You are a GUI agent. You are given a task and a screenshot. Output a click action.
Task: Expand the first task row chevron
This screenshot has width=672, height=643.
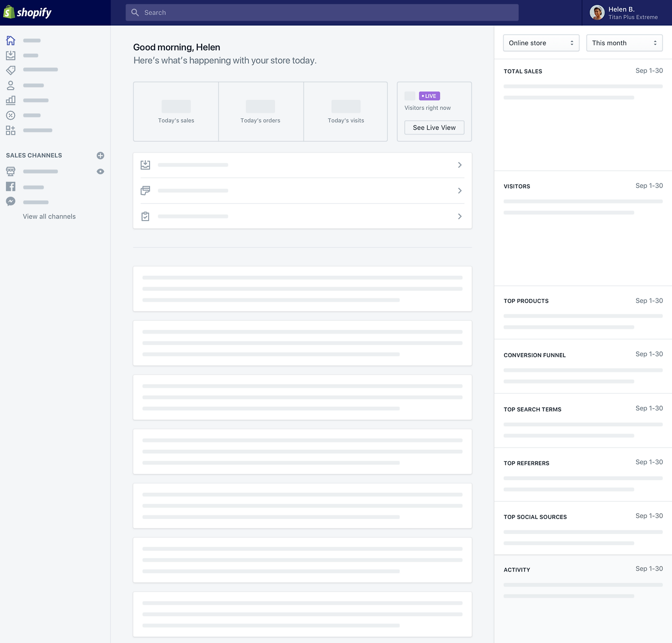coord(460,165)
